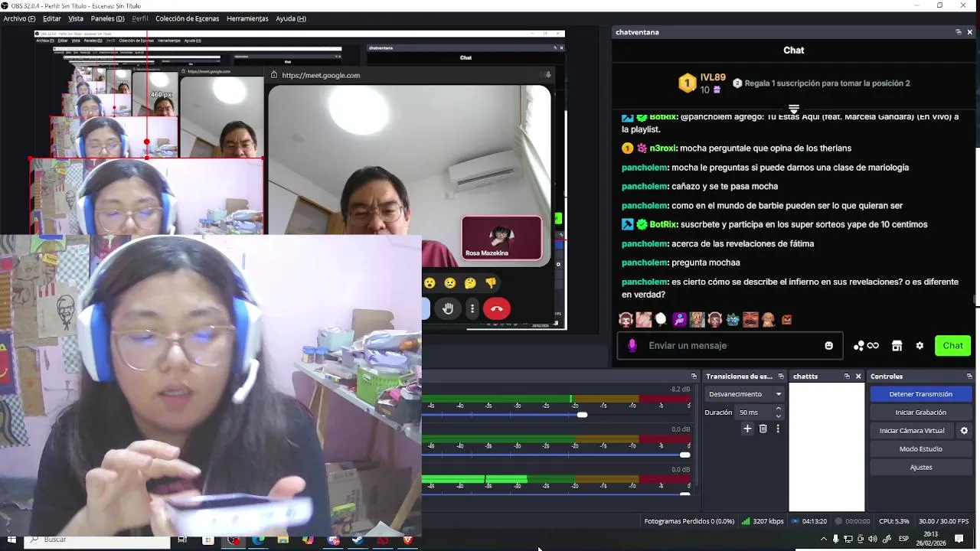Click the volume icon in system tray

872,540
